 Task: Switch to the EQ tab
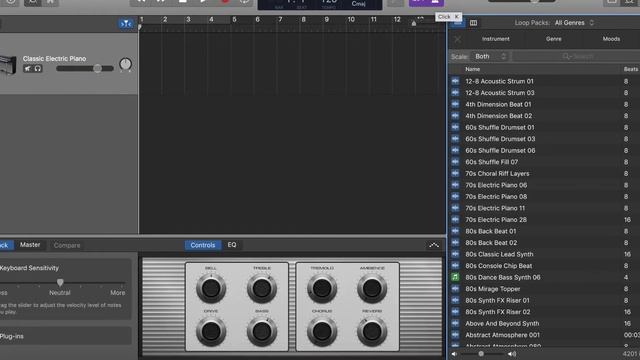pyautogui.click(x=232, y=245)
